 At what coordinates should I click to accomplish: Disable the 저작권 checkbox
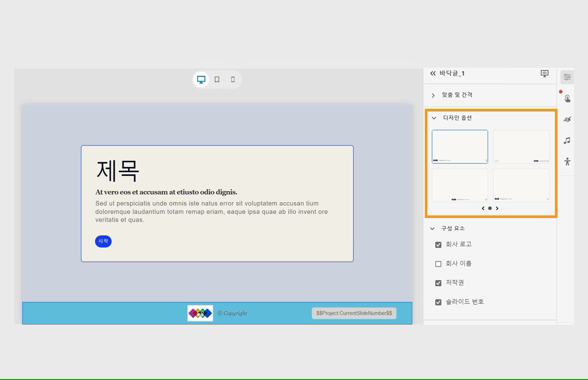(x=438, y=283)
